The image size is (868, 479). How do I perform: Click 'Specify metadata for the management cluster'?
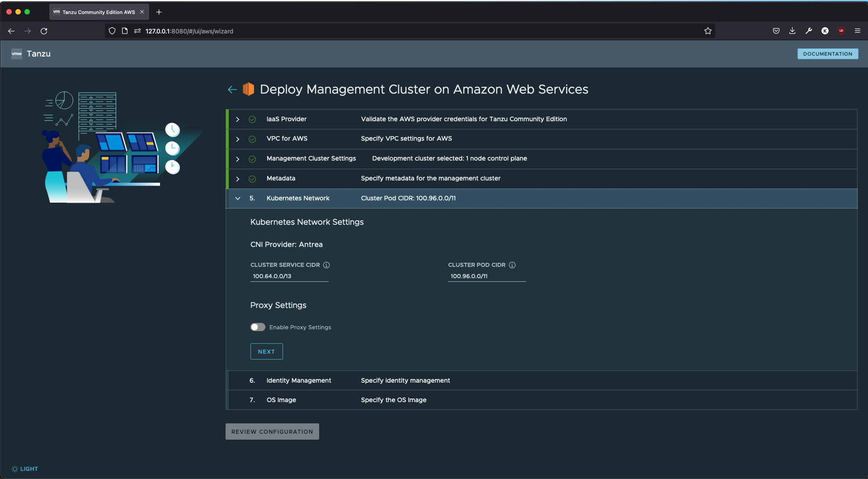pos(431,178)
